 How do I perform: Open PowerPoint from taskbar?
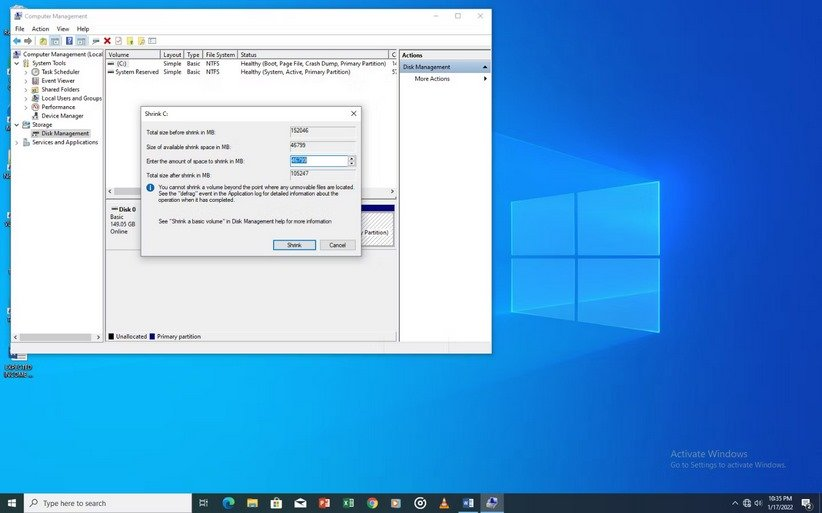(x=325, y=503)
